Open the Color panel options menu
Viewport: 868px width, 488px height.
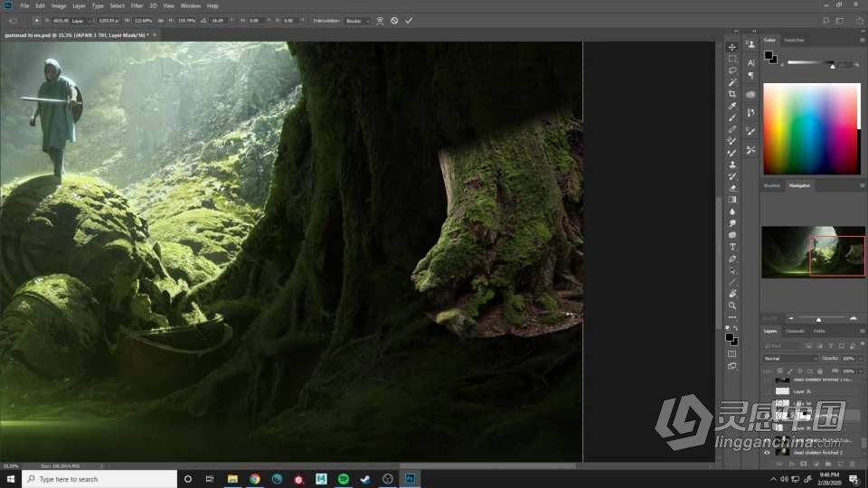[x=862, y=40]
